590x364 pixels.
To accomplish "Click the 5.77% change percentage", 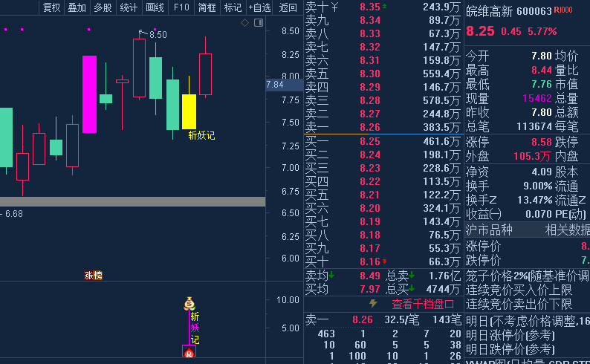I will click(542, 31).
